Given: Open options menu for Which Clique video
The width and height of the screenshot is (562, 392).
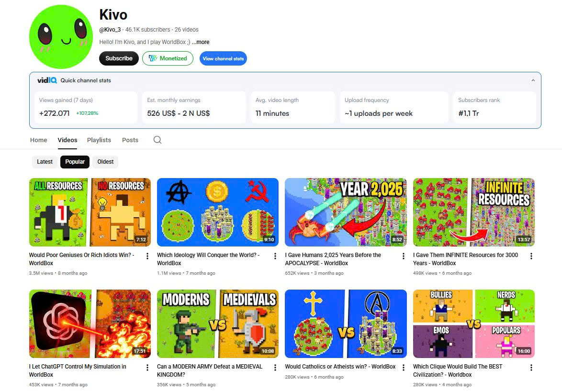Looking at the screenshot, I should click(x=531, y=367).
